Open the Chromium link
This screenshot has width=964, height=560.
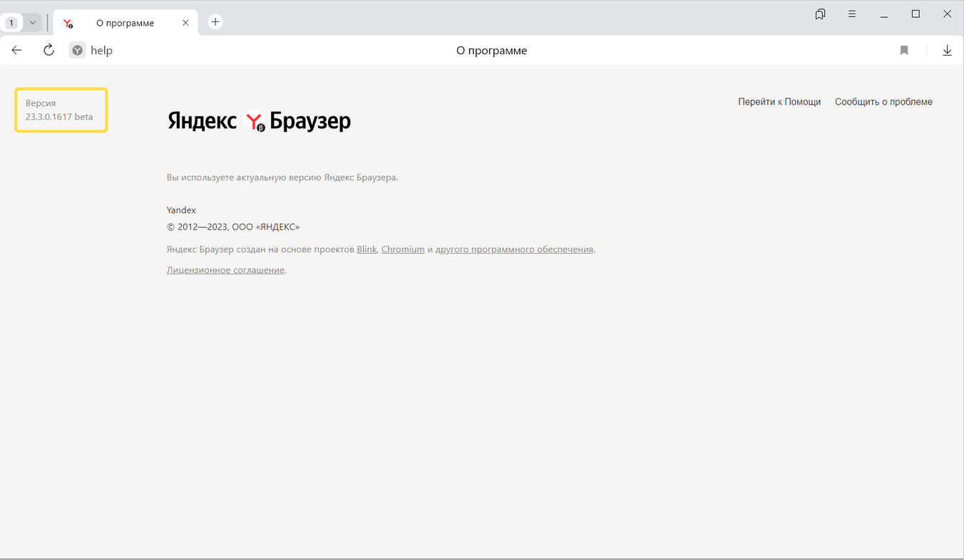coord(403,249)
